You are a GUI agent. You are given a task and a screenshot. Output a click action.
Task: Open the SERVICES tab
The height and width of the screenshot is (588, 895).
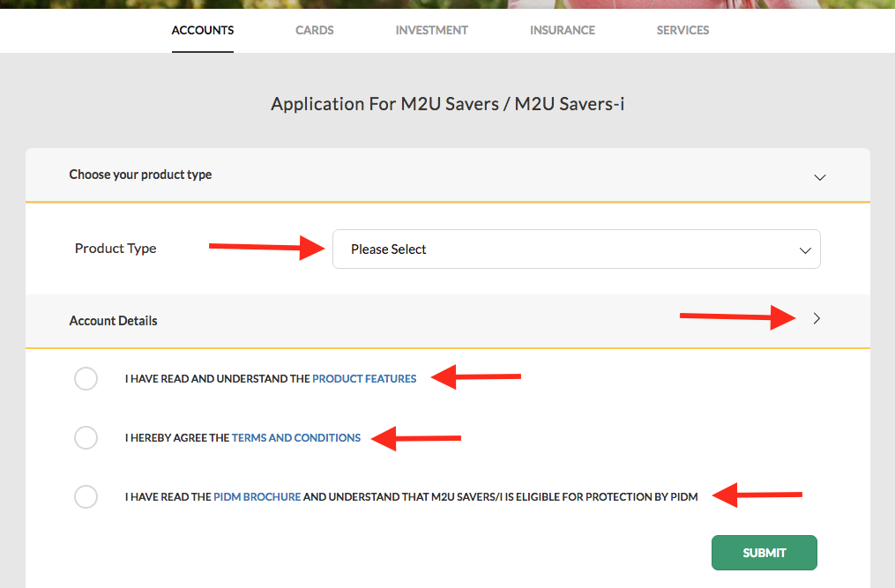click(682, 30)
